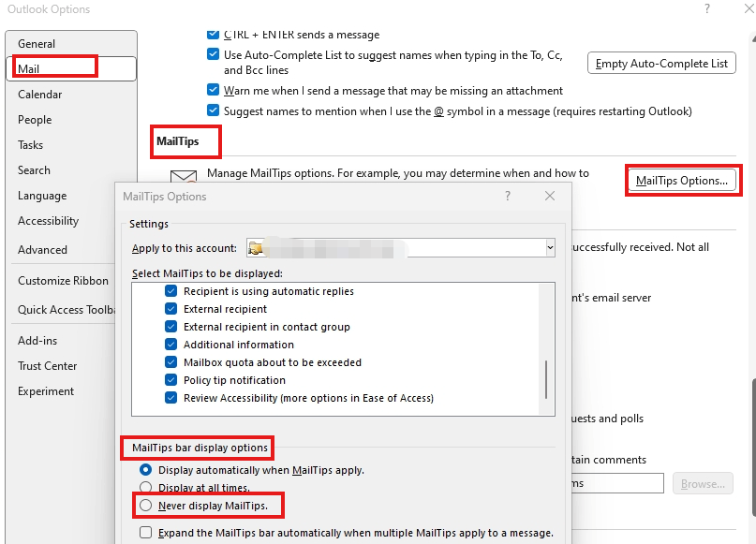Click the account folder icon in dropdown

pyautogui.click(x=255, y=248)
